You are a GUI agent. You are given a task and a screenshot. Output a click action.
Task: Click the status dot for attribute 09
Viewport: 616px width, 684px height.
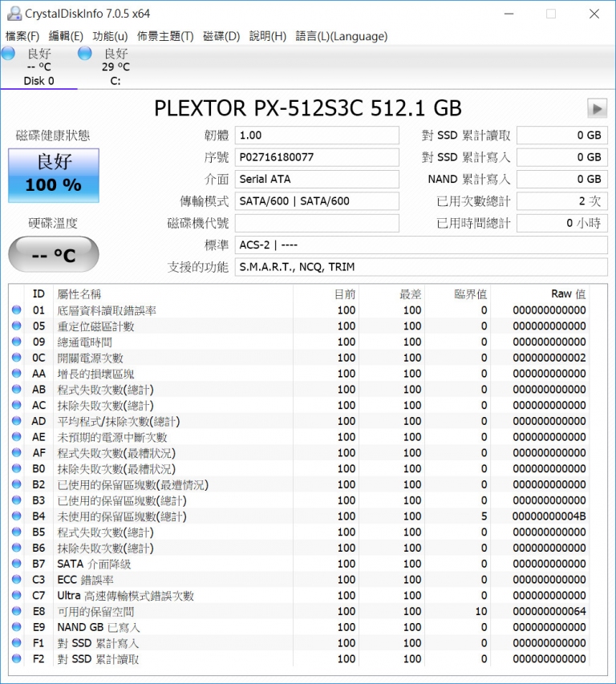click(17, 341)
